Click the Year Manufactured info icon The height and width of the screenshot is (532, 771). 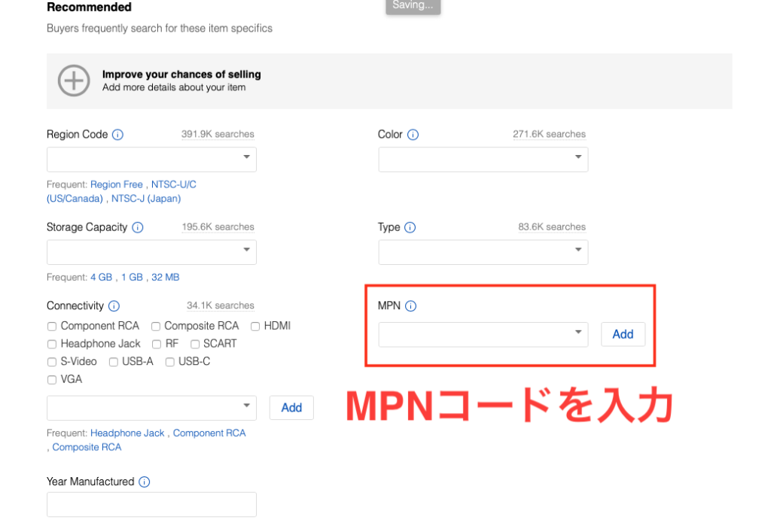coord(144,482)
